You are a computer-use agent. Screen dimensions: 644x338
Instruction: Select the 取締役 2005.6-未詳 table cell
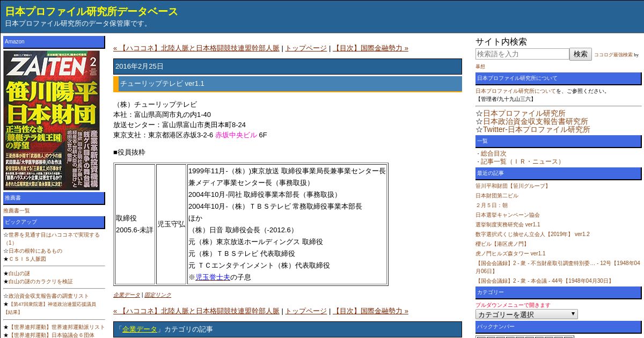tap(135, 224)
